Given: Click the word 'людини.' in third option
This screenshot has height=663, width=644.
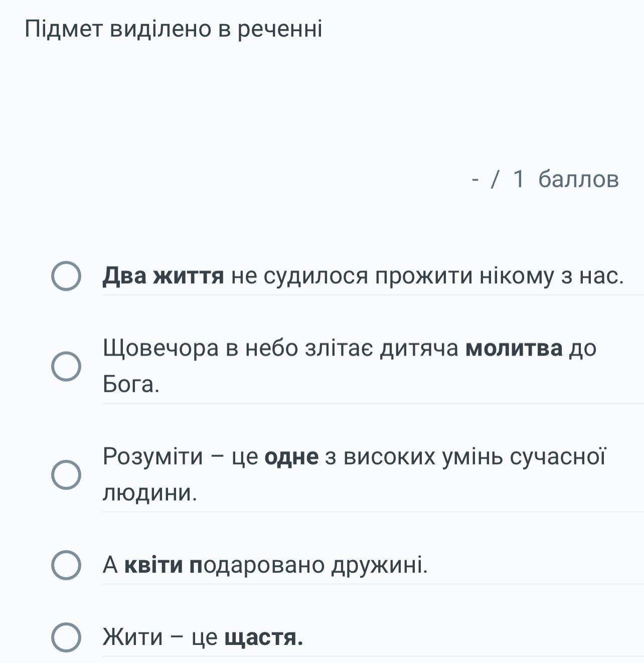Looking at the screenshot, I should [x=150, y=492].
